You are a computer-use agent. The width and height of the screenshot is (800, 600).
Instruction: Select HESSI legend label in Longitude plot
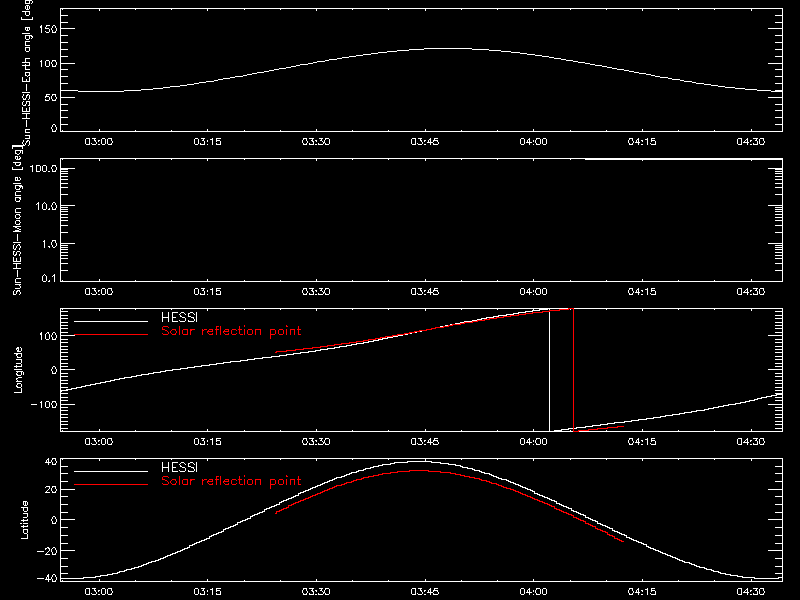[179, 317]
